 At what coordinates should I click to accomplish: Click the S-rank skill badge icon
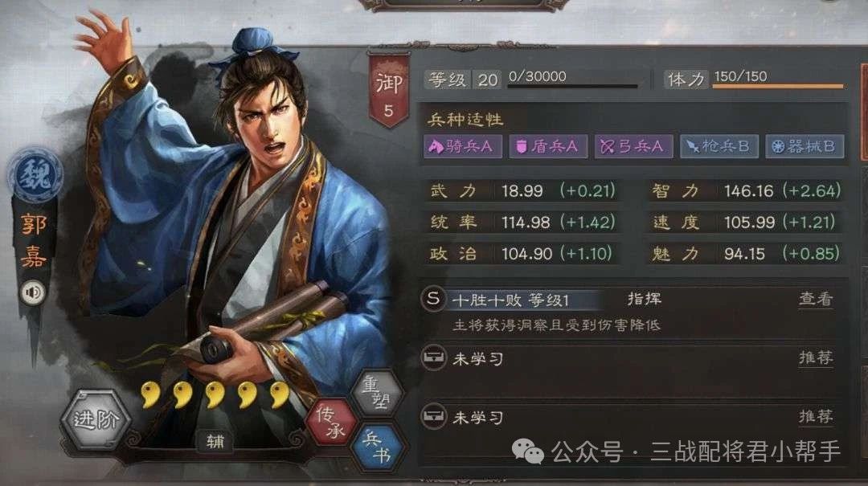click(x=433, y=299)
